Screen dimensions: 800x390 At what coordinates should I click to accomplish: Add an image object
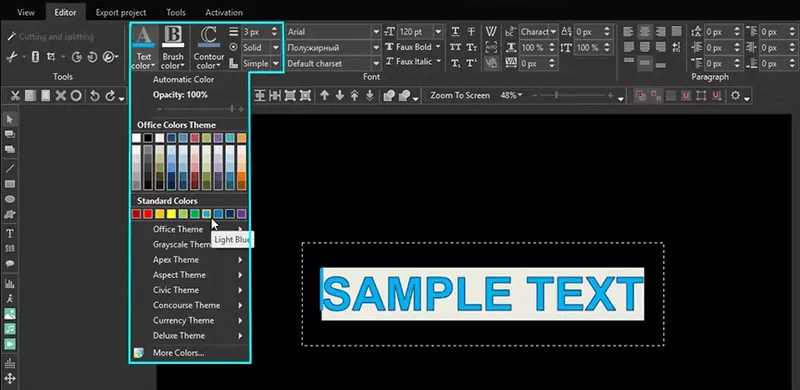[x=10, y=313]
